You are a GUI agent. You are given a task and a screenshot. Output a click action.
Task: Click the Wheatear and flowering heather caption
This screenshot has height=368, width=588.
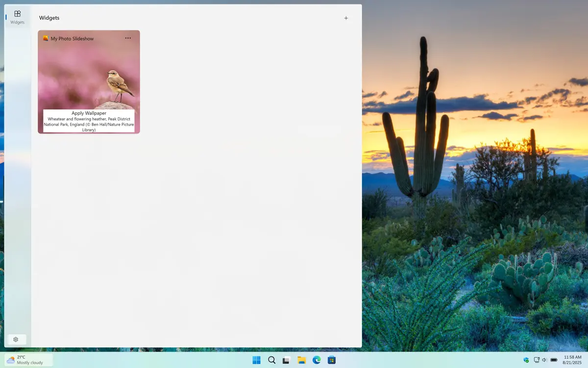point(89,125)
